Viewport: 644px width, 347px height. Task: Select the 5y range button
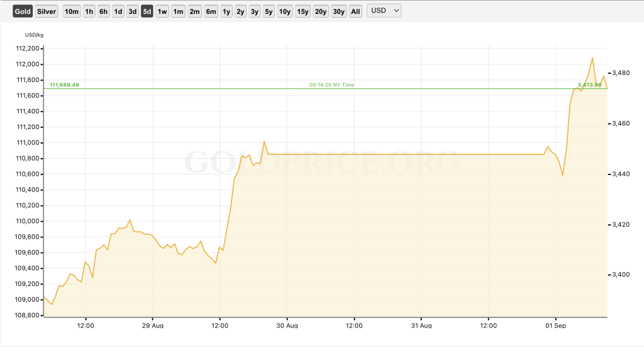click(x=269, y=11)
